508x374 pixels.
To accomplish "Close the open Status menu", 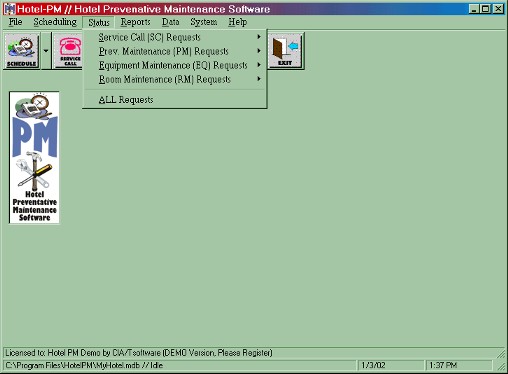I will coord(99,22).
